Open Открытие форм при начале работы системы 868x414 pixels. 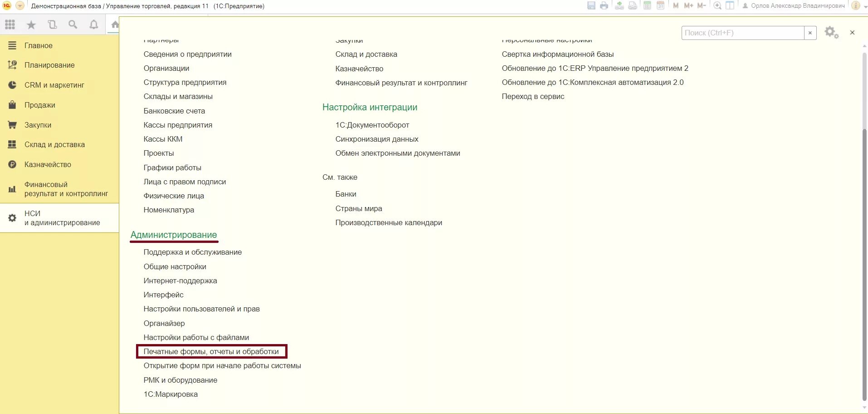[222, 365]
